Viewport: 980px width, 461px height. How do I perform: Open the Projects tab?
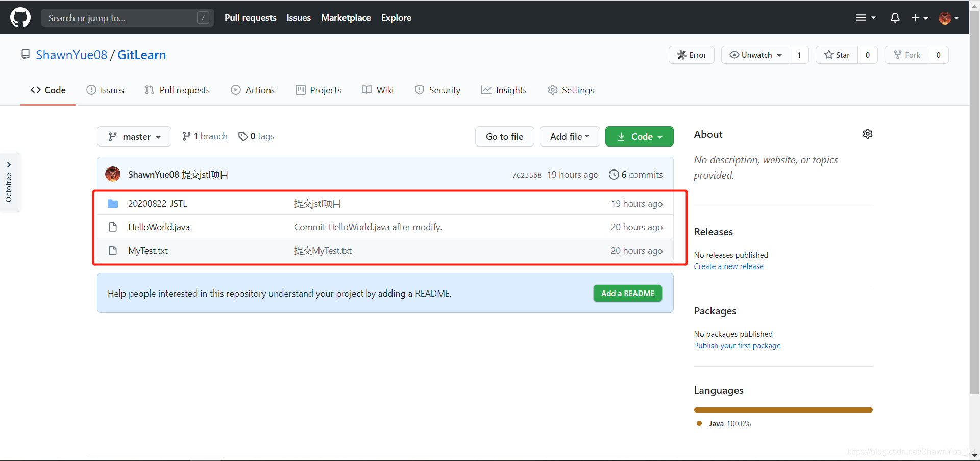pyautogui.click(x=318, y=90)
